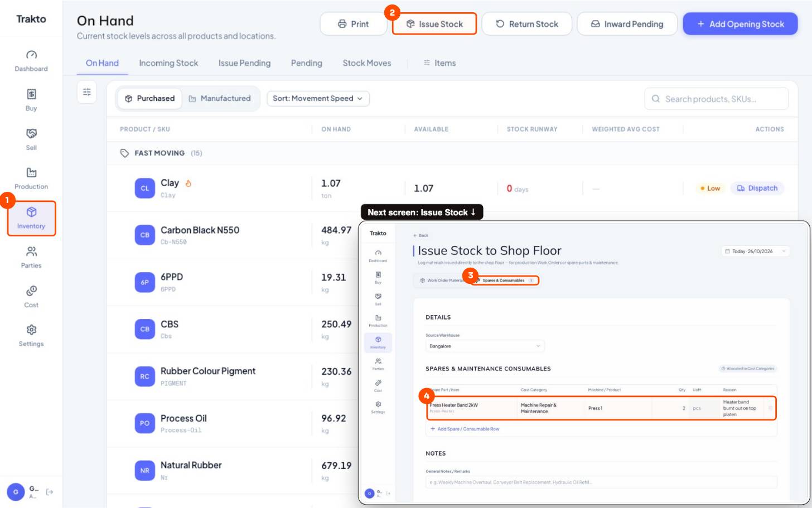Open the Sort: Movement Speed dropdown
The width and height of the screenshot is (812, 508).
(x=318, y=98)
